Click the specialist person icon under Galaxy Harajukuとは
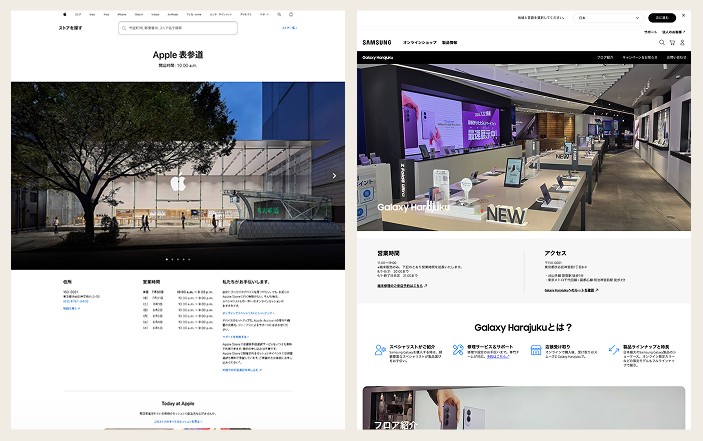703x441 pixels. point(380,350)
